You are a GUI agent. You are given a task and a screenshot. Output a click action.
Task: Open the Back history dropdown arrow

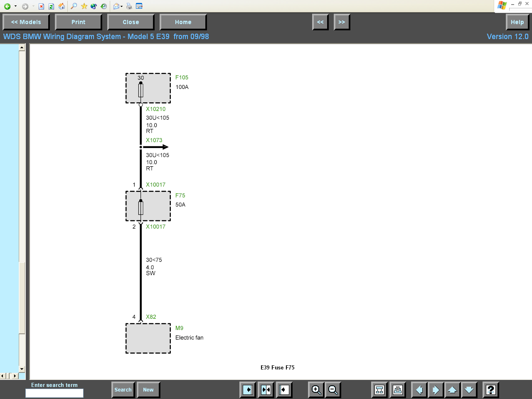tap(15, 6)
